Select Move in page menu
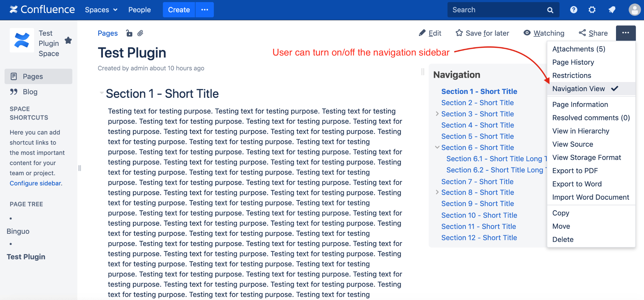Screen dimensions: 644x300 591,226
